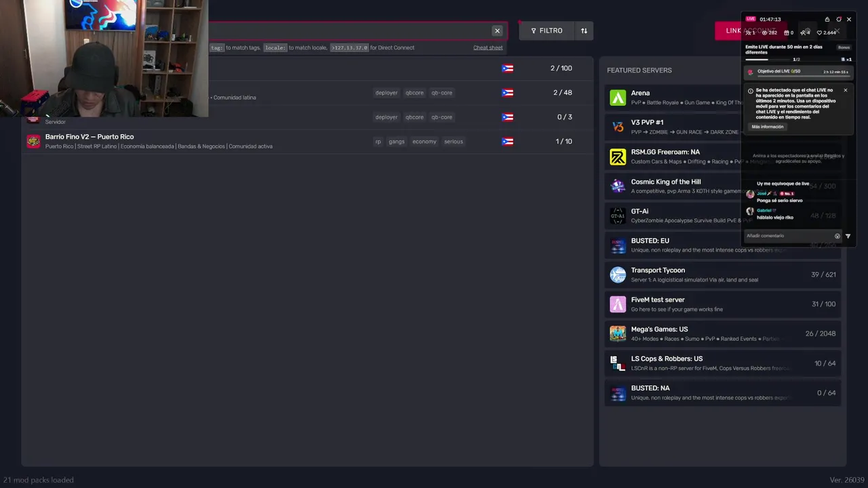Screen dimensions: 868x488
Task: Click the eye viewers count 282
Action: [x=769, y=33]
